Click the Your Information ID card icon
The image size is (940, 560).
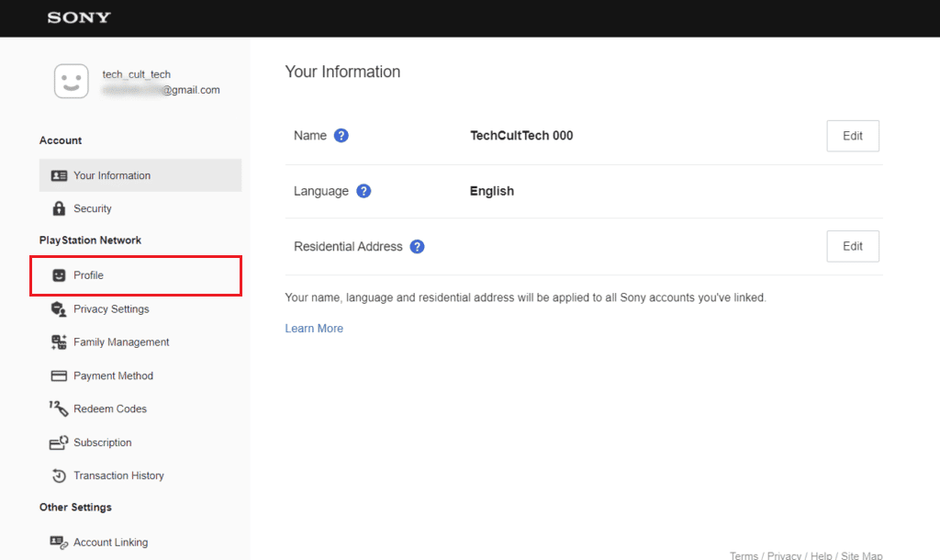59,175
